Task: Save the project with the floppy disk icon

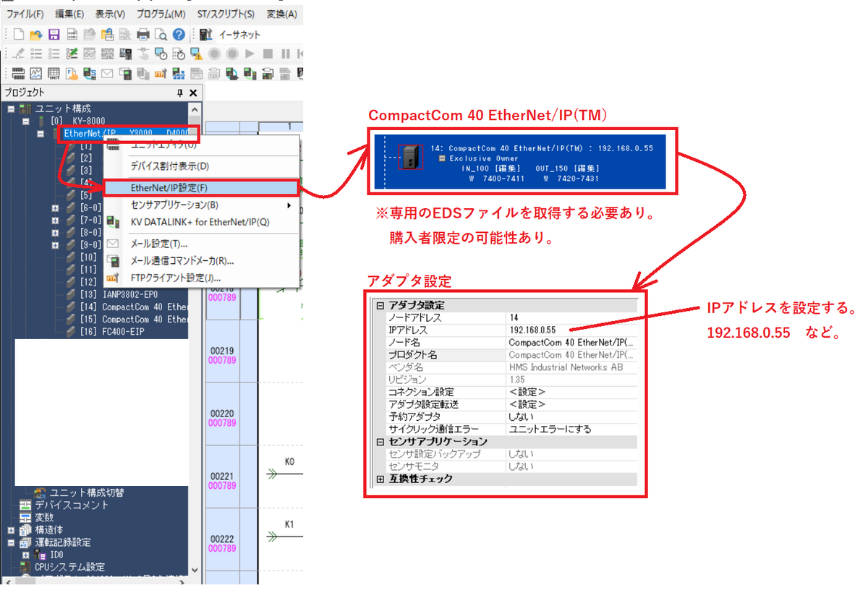Action: tap(54, 34)
